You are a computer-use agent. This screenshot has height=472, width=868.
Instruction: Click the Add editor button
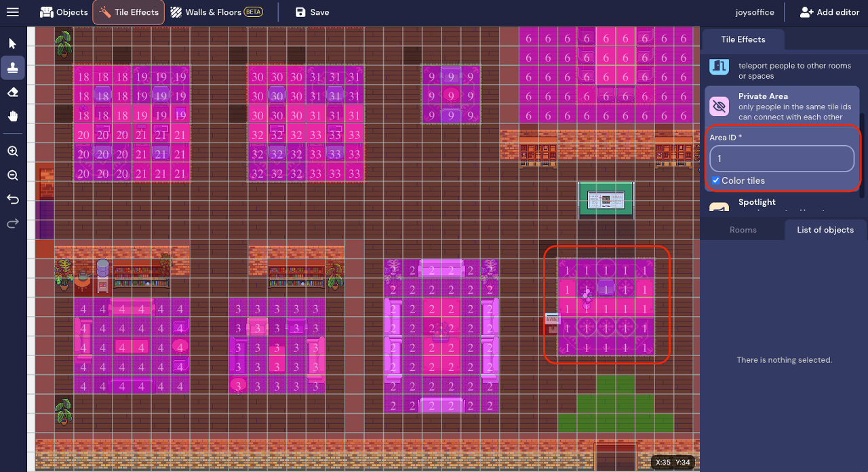(x=829, y=12)
